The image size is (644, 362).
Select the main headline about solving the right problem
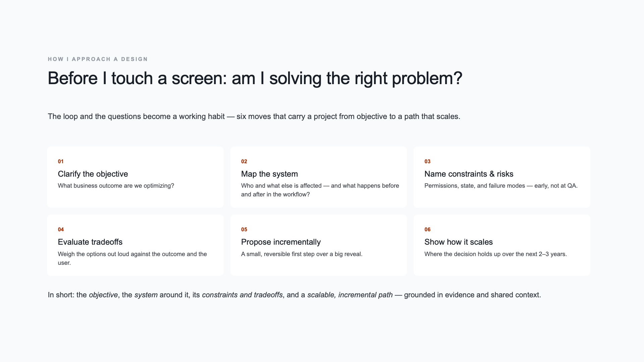255,78
